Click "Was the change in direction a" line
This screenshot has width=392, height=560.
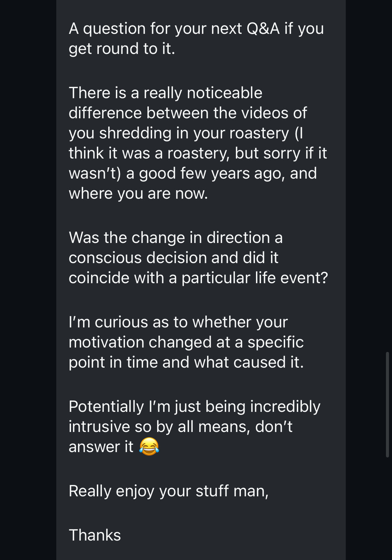point(176,238)
